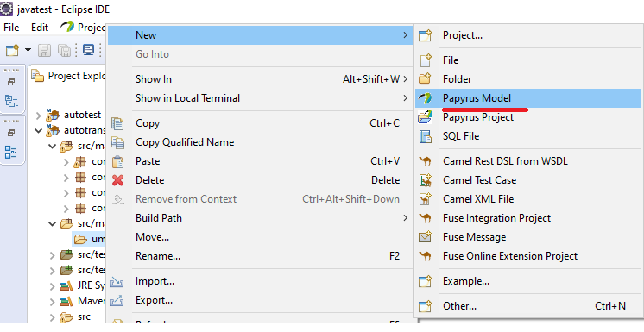
Task: Click the Export icon in context menu
Action: (x=117, y=300)
